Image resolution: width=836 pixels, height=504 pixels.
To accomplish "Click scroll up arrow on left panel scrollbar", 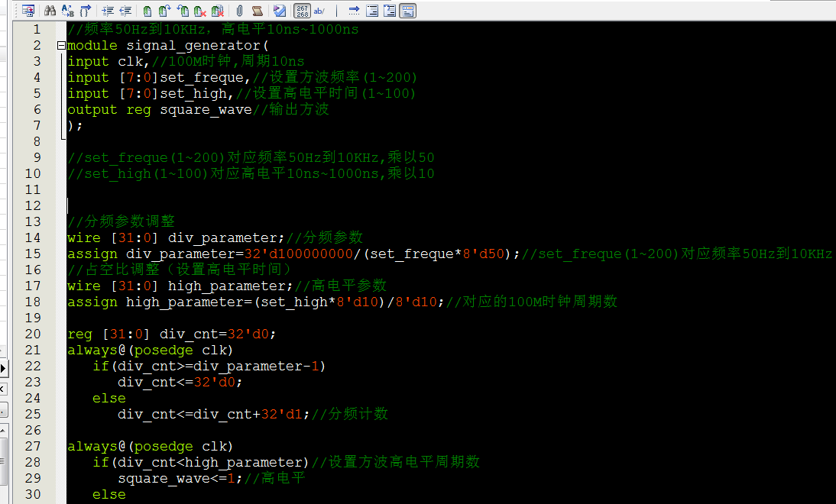I will 3,430.
